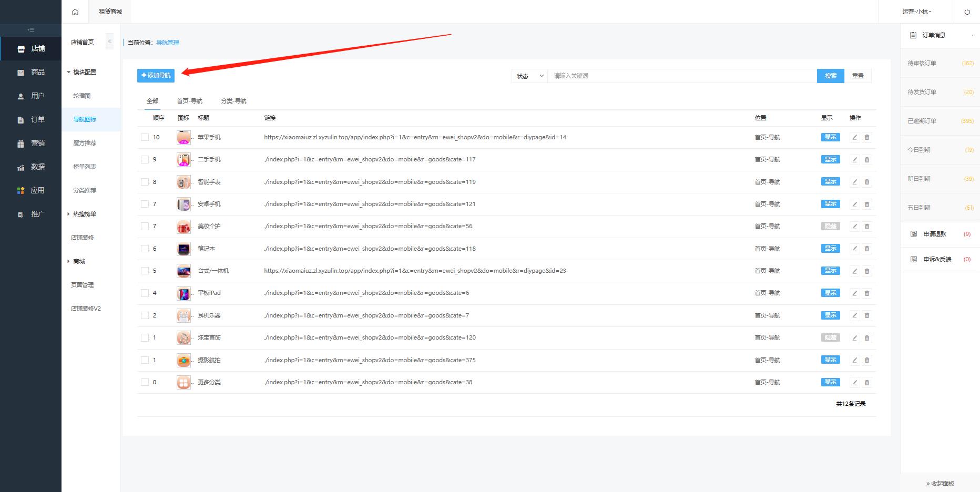Expand the 商城 menu group
The height and width of the screenshot is (492, 980).
coord(77,261)
